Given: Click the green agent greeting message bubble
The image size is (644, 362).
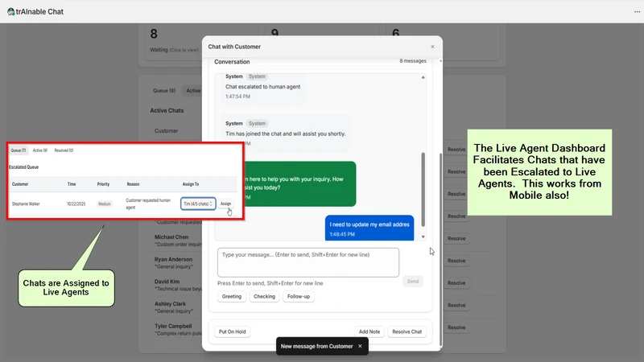Looking at the screenshot, I should tap(299, 184).
